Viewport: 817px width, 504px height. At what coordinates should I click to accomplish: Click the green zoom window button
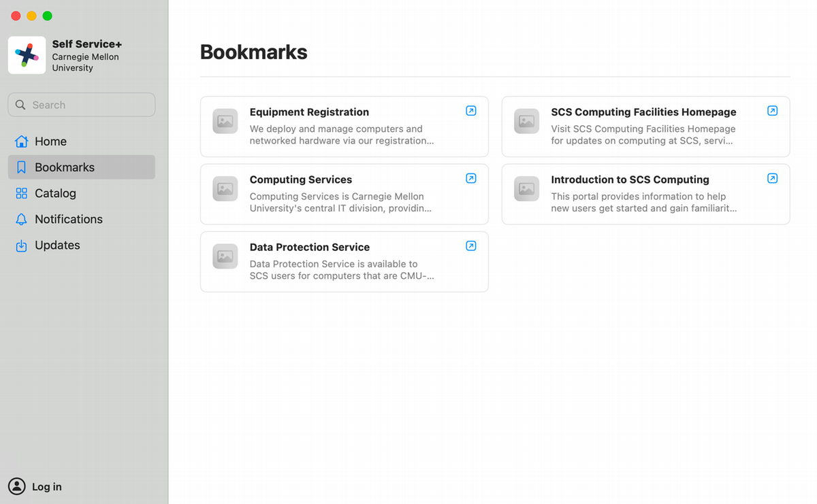click(x=47, y=16)
